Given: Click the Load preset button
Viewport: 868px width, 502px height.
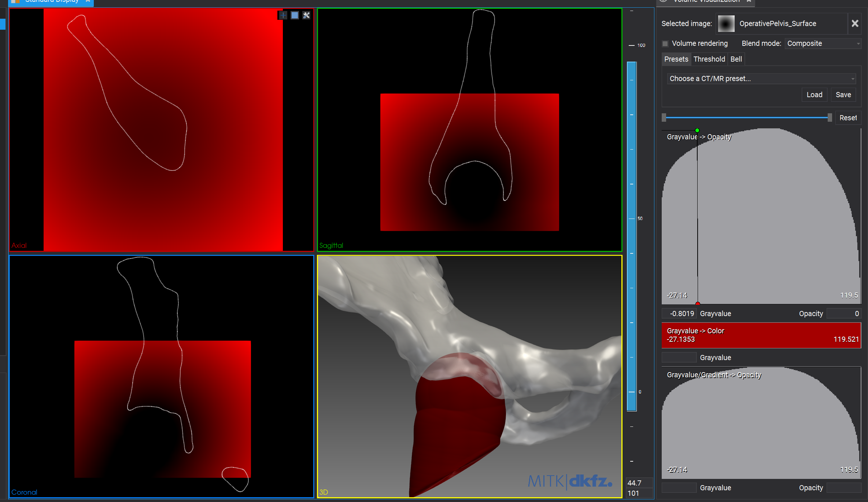Looking at the screenshot, I should (814, 95).
